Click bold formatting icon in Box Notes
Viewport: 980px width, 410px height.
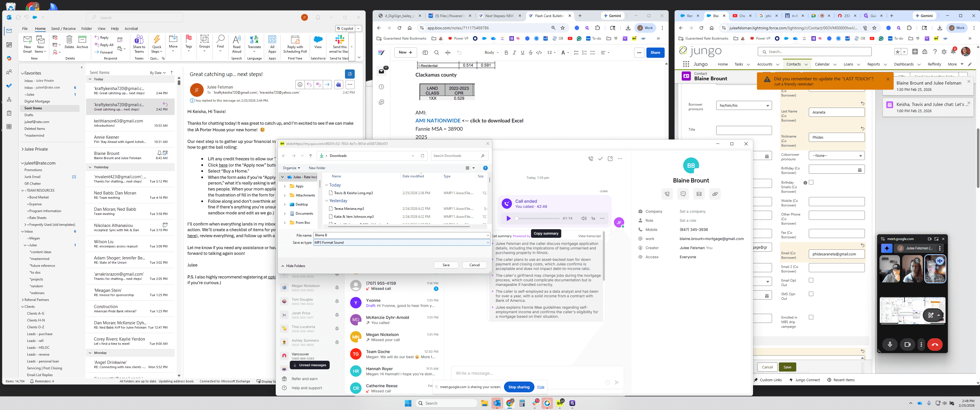click(506, 52)
